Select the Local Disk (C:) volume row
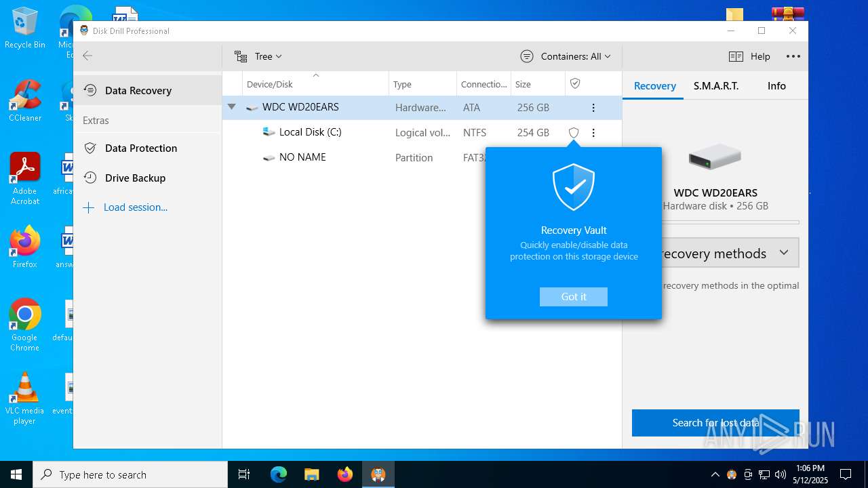This screenshot has width=868, height=488. pyautogui.click(x=422, y=132)
